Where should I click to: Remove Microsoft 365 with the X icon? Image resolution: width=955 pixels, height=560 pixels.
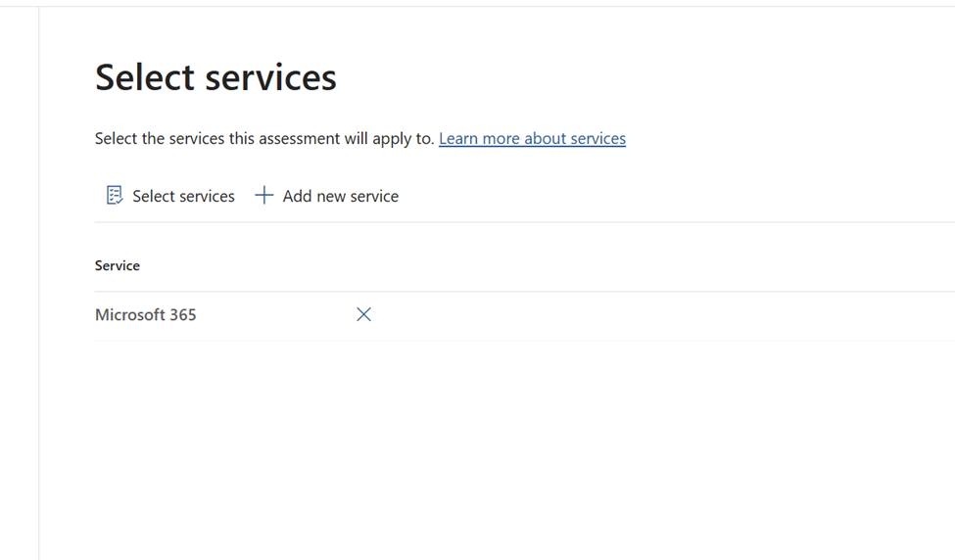click(x=363, y=314)
